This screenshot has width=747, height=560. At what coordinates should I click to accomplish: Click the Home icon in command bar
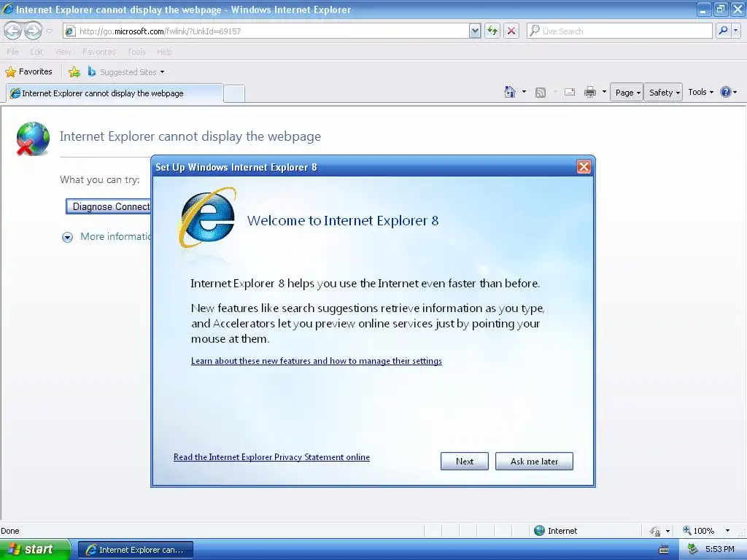click(510, 92)
